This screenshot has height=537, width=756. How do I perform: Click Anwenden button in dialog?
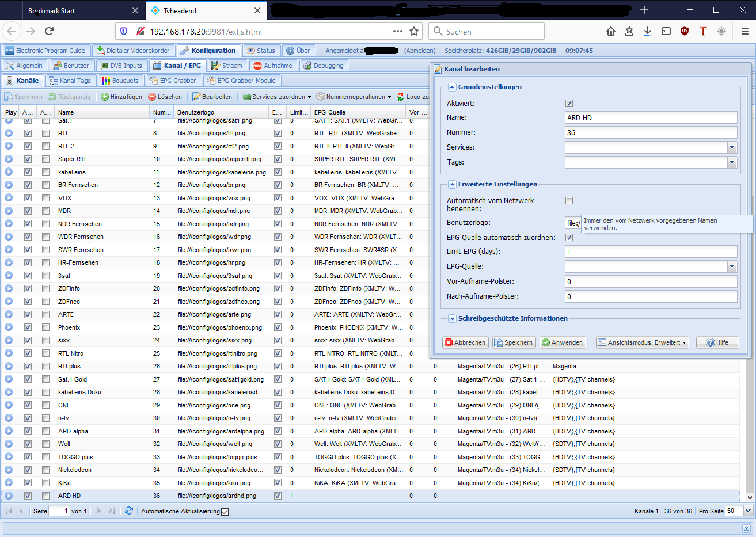[x=563, y=342]
